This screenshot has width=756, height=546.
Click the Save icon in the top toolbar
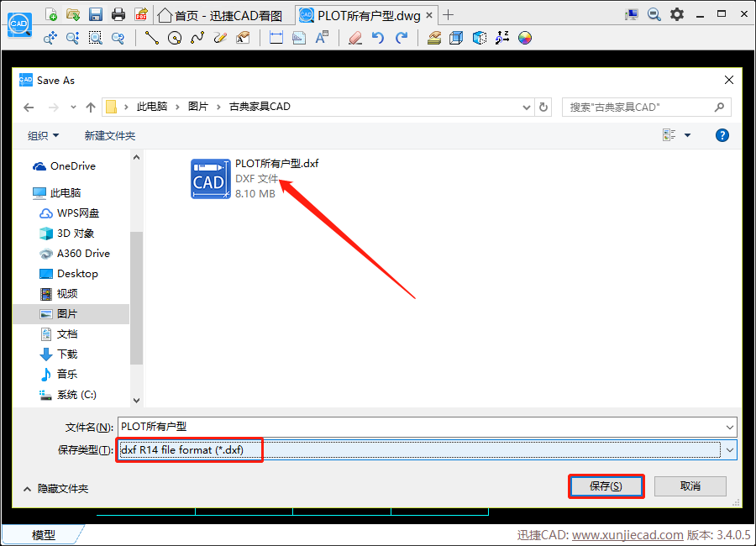(x=94, y=14)
